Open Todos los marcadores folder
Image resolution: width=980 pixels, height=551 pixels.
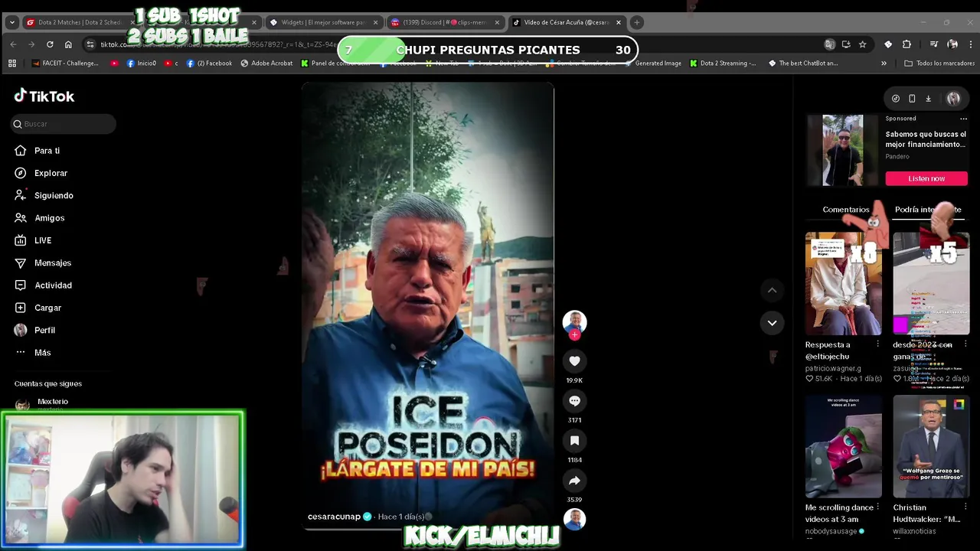(x=939, y=64)
